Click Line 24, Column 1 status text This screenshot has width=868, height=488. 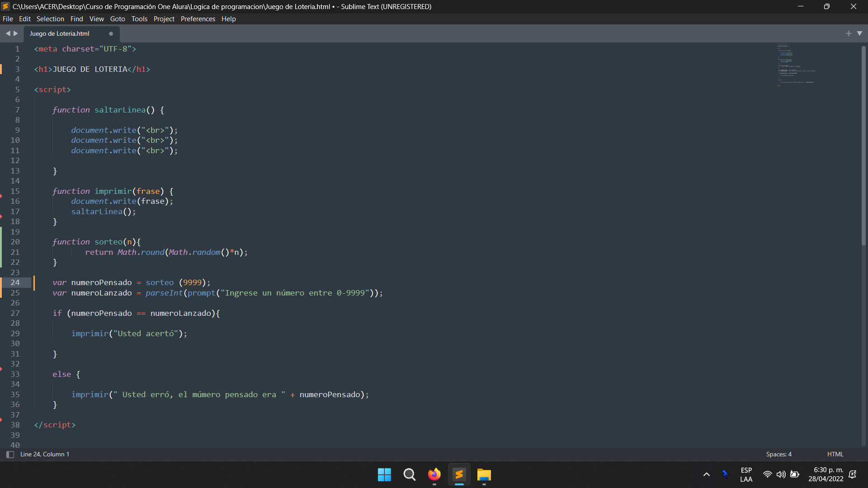(x=45, y=455)
